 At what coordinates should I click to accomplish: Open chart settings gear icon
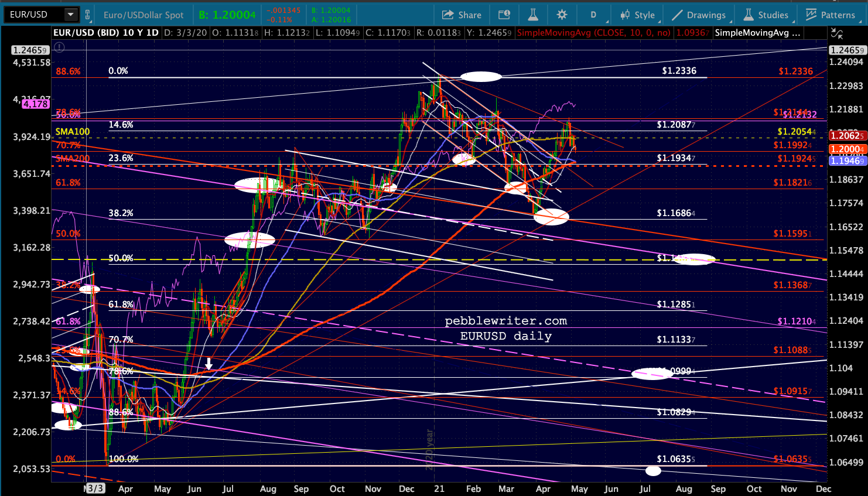point(562,15)
